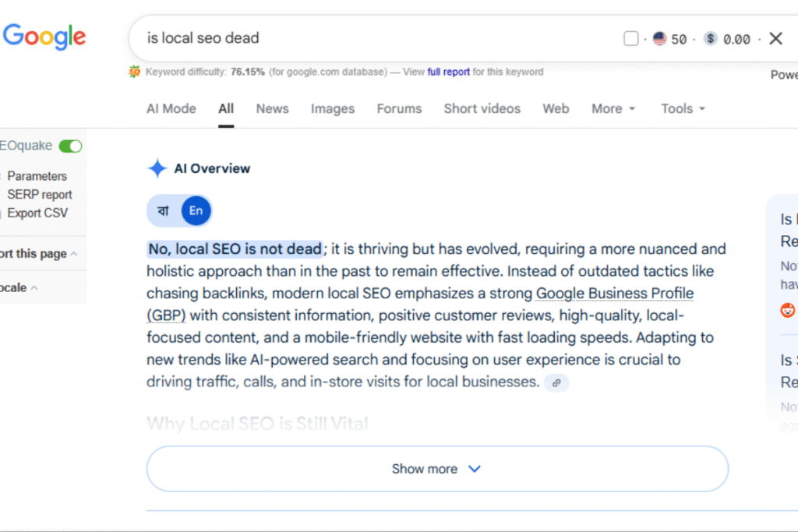Viewport: 798px width, 532px height.
Task: Toggle the SEOquake switch off
Action: tap(70, 146)
